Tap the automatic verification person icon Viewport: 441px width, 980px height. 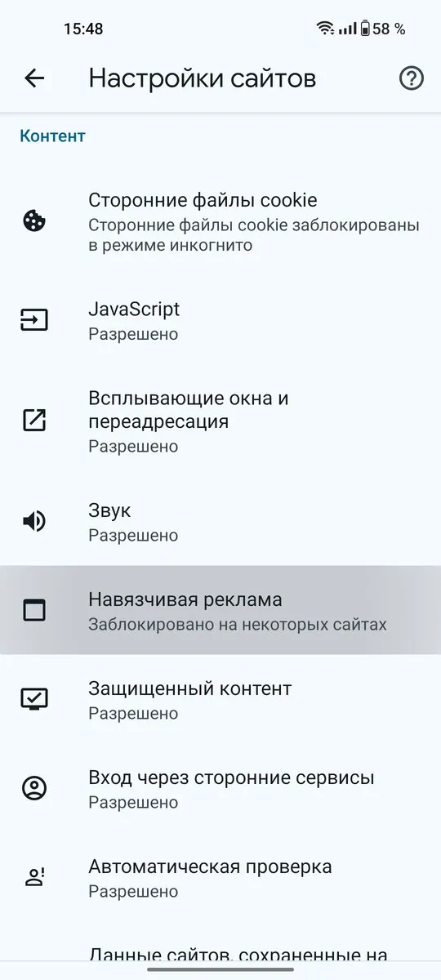pos(34,877)
